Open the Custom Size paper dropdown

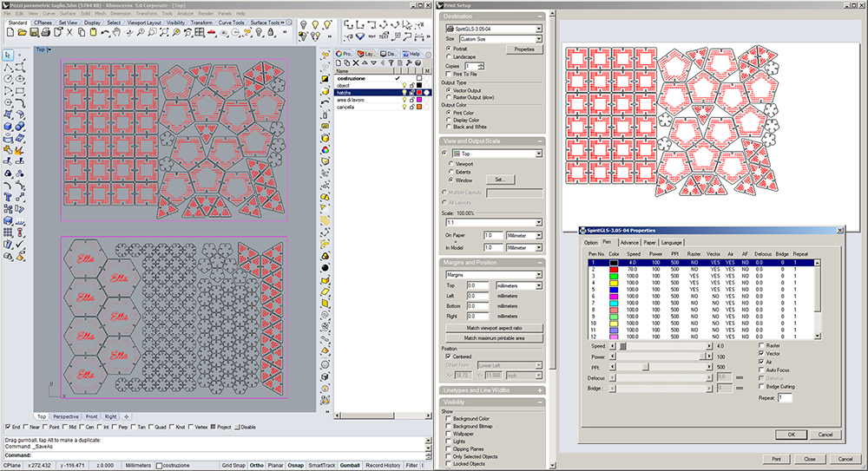point(538,39)
